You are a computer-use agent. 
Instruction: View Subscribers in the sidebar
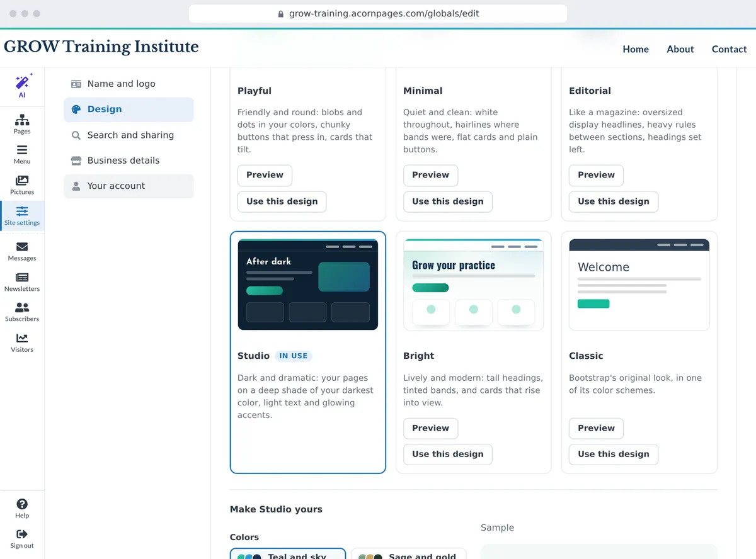pyautogui.click(x=22, y=312)
